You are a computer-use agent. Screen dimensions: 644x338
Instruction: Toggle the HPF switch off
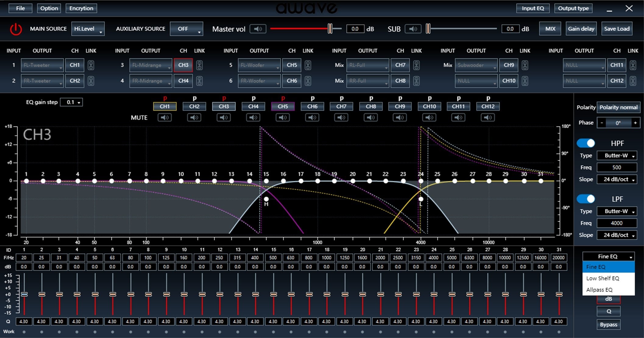click(x=586, y=143)
